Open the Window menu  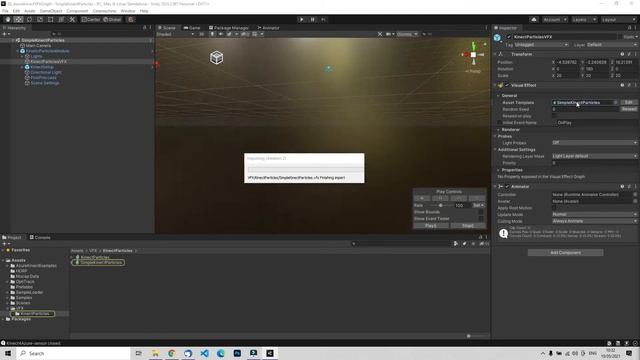tap(128, 11)
